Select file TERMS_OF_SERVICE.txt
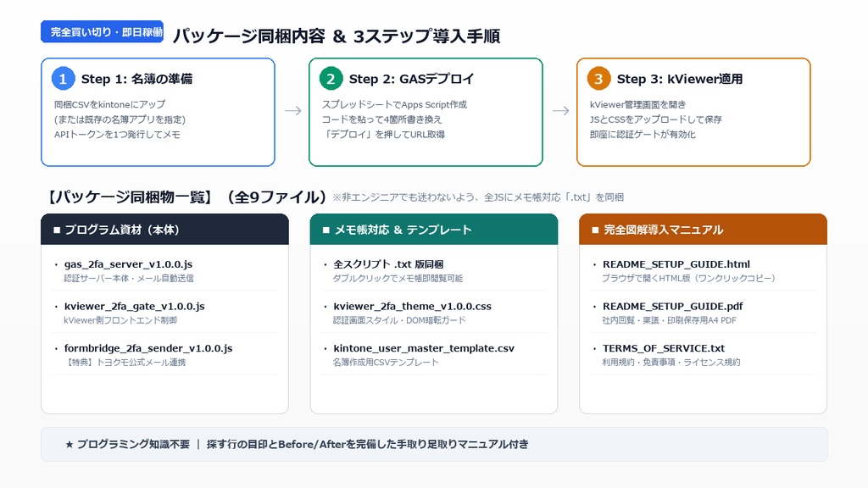 (x=664, y=348)
